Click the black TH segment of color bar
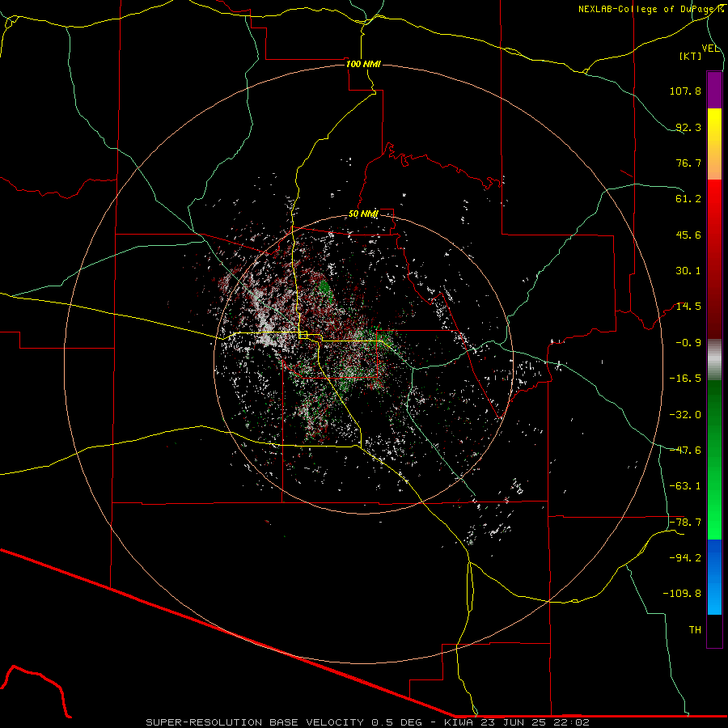This screenshot has width=728, height=728. coord(714,631)
